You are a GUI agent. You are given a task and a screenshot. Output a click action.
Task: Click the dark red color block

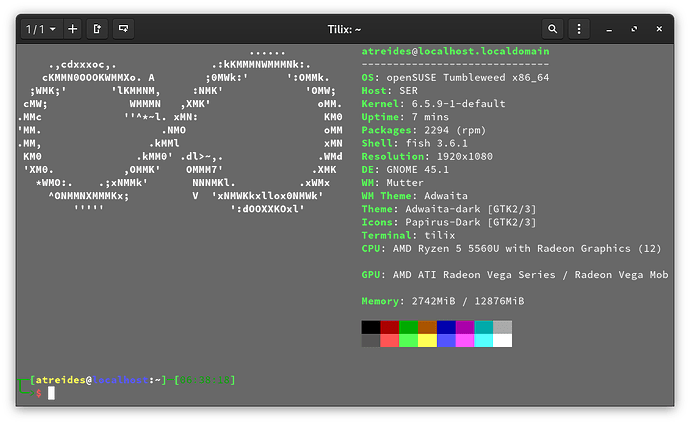coord(389,327)
